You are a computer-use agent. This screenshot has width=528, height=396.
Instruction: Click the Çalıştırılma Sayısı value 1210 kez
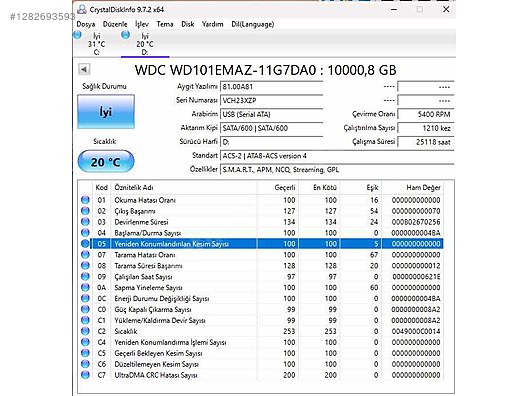point(426,128)
